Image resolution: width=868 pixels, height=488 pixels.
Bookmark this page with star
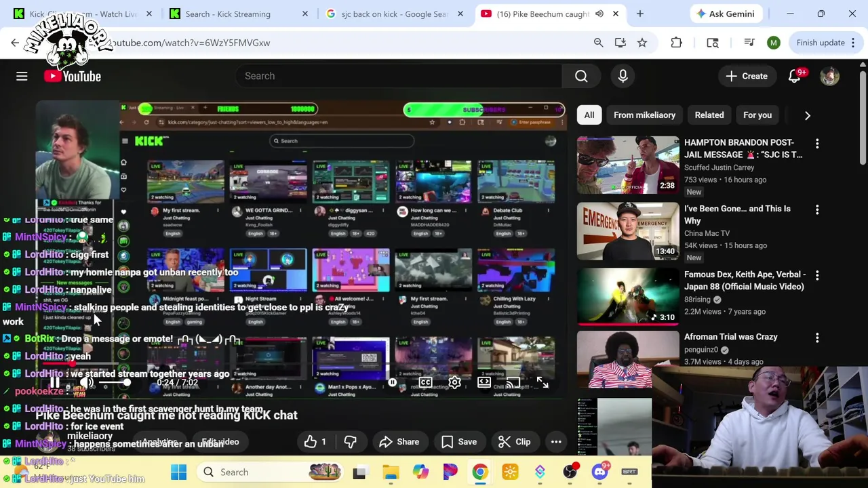642,43
